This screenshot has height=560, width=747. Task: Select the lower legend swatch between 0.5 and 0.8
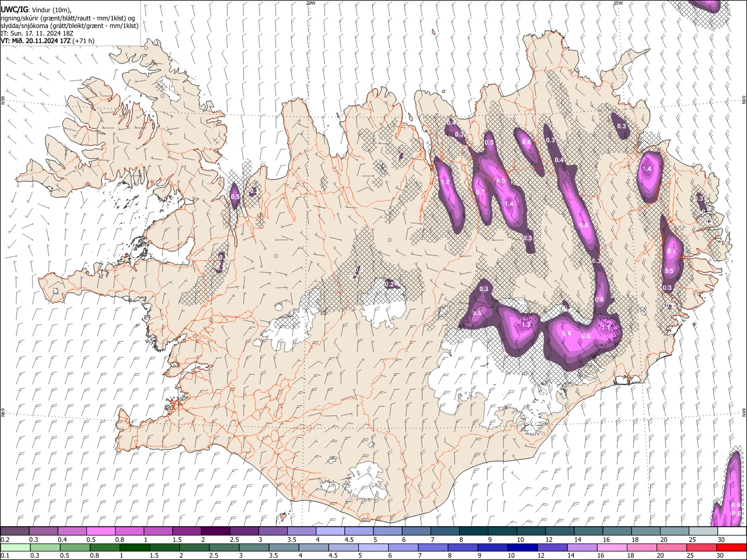coord(75,548)
